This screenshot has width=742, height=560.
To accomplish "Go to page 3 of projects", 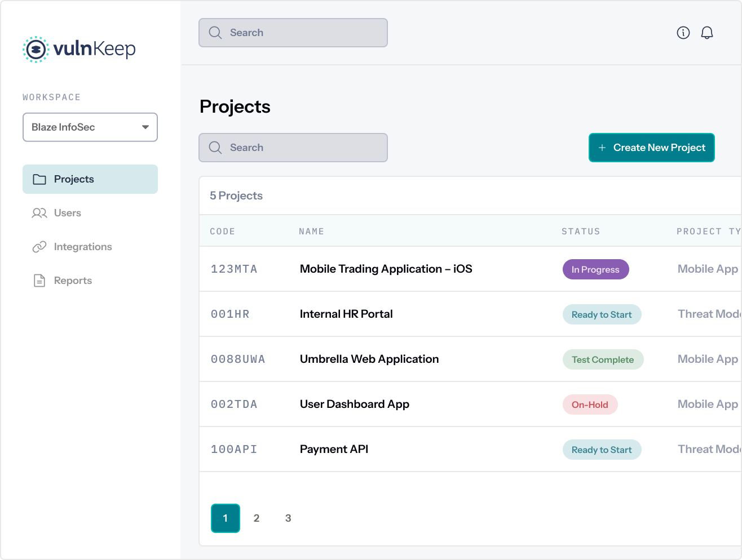I will tap(288, 518).
